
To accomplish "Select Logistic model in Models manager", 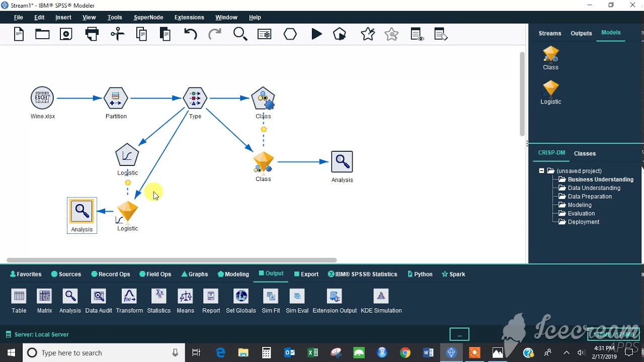I will point(551,93).
